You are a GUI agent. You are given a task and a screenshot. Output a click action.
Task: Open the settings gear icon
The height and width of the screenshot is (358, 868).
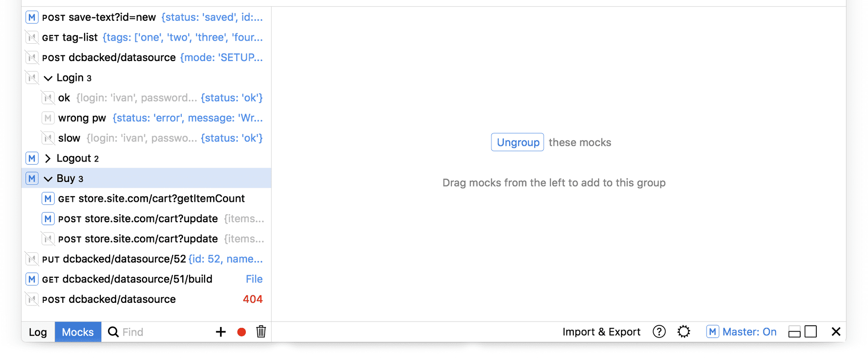click(x=684, y=332)
